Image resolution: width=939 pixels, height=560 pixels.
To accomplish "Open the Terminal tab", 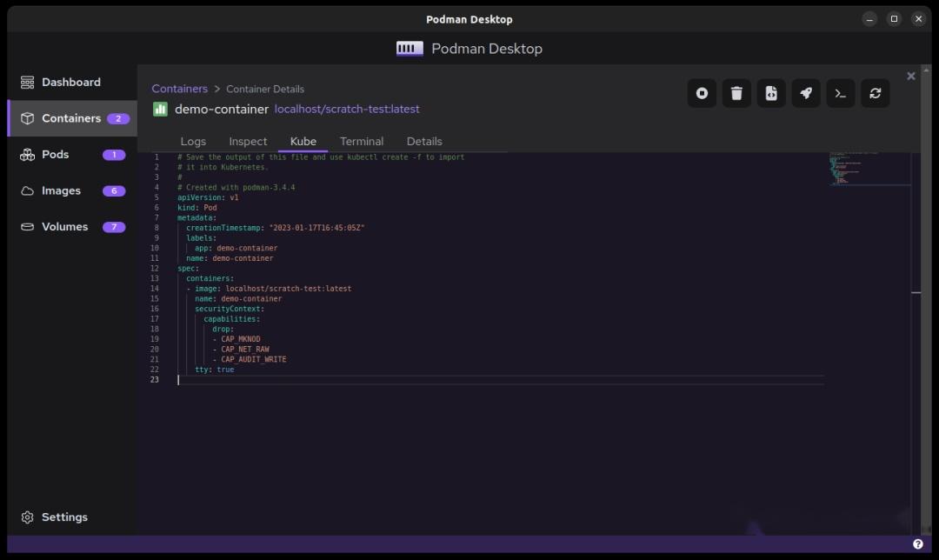I will pos(362,141).
